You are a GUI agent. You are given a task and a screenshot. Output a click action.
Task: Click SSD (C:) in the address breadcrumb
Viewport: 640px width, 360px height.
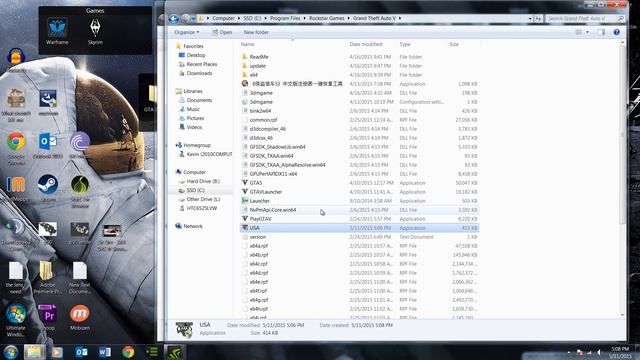click(252, 18)
